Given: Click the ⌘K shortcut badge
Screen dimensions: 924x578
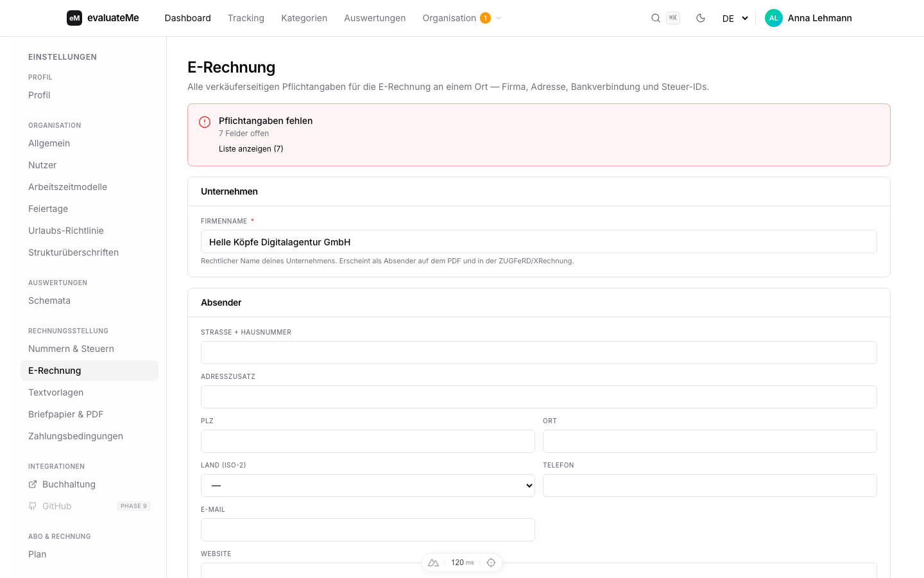Looking at the screenshot, I should pos(673,18).
